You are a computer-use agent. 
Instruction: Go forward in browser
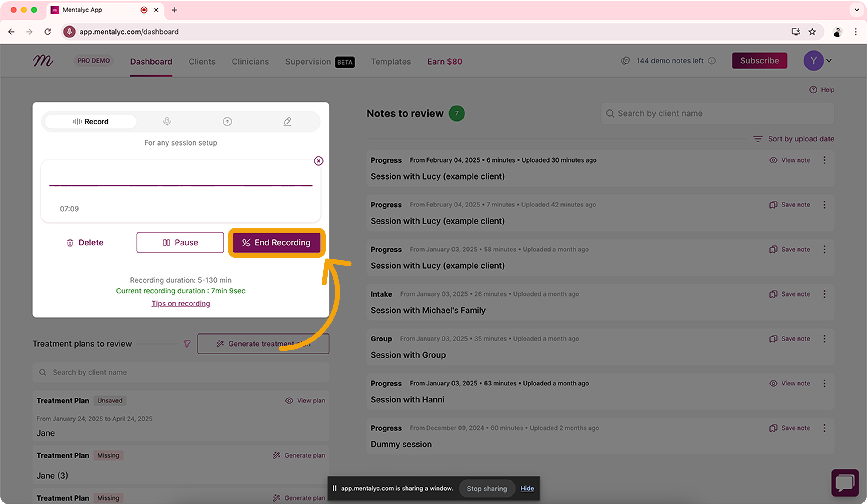pyautogui.click(x=30, y=32)
